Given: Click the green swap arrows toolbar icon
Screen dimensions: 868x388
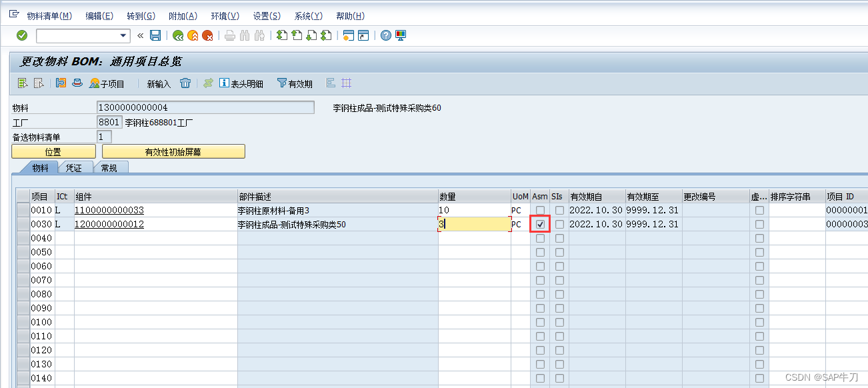Looking at the screenshot, I should 209,83.
